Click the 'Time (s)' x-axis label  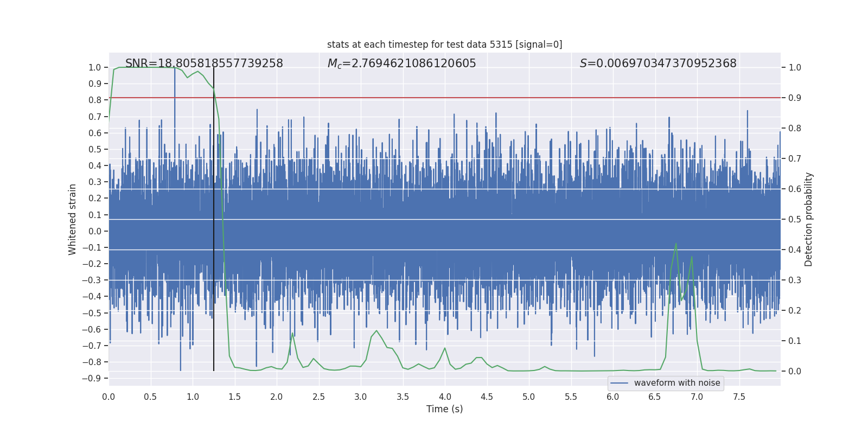pos(444,409)
